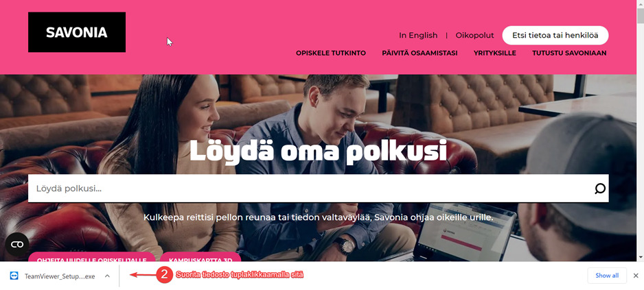Click Show all downloads button
The height and width of the screenshot is (290, 644).
[x=607, y=276]
